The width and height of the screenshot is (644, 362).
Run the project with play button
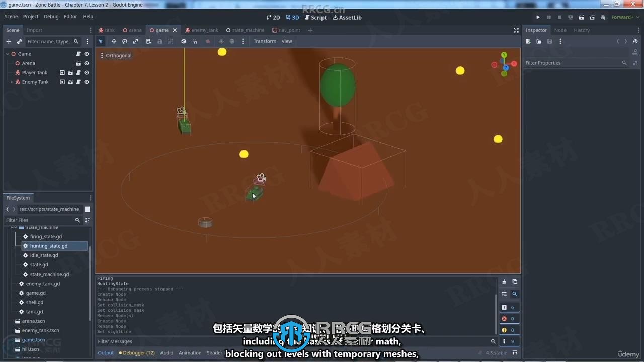pyautogui.click(x=538, y=17)
